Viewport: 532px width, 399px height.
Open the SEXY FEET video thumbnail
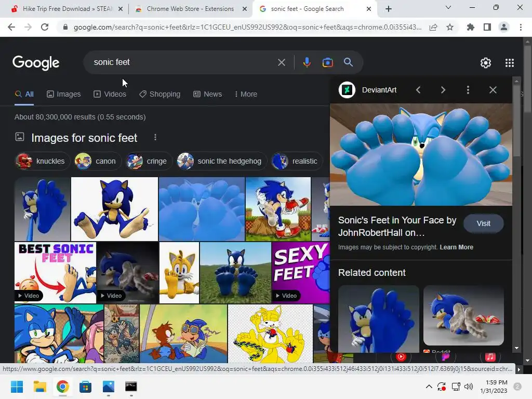[300, 272]
